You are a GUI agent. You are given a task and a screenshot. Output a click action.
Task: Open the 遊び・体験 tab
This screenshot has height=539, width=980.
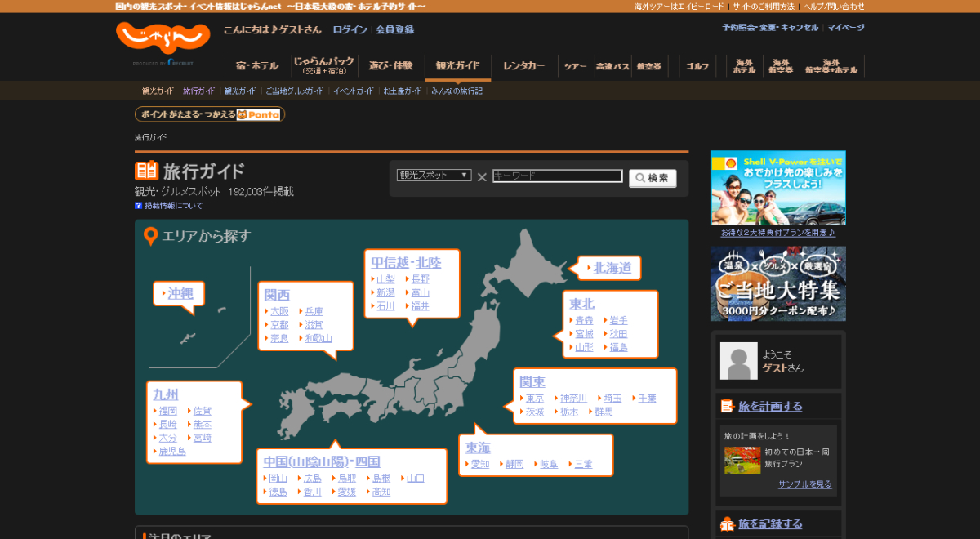tap(391, 66)
